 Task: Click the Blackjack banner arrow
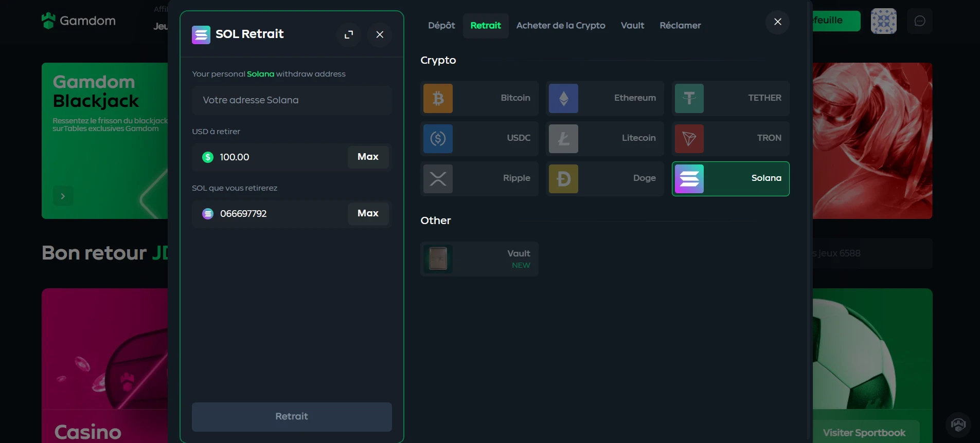pos(63,196)
